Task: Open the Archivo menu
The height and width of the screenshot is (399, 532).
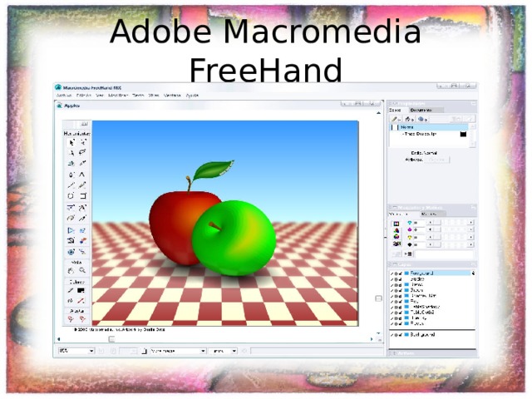Action: [64, 96]
